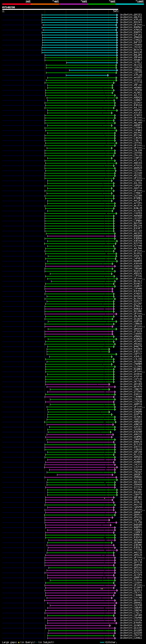Click the cyan ~100% identity legend segment
The width and height of the screenshot is (146, 644).
coord(130,4)
